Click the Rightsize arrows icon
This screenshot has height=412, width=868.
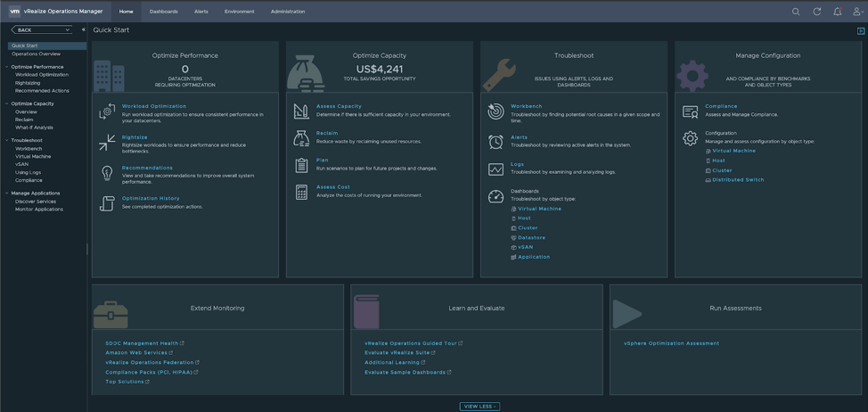click(x=107, y=143)
